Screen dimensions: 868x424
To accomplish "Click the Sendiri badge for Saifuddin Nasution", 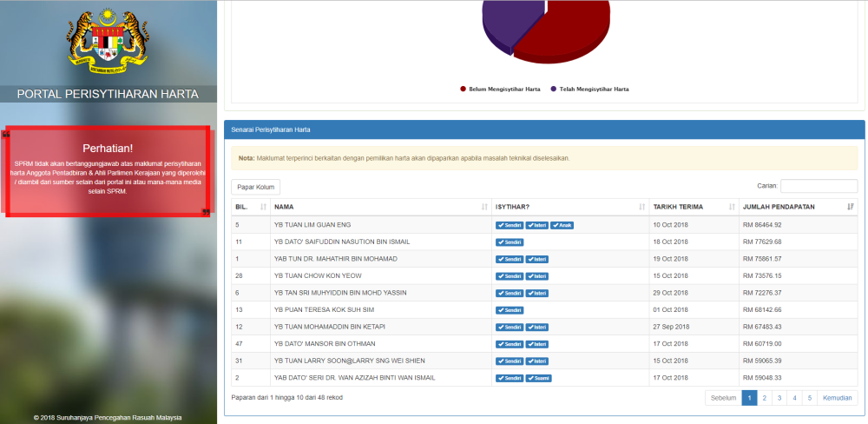I will click(x=510, y=242).
